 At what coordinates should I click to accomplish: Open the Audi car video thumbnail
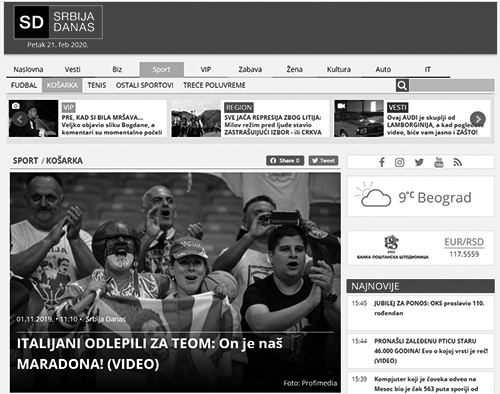click(359, 118)
